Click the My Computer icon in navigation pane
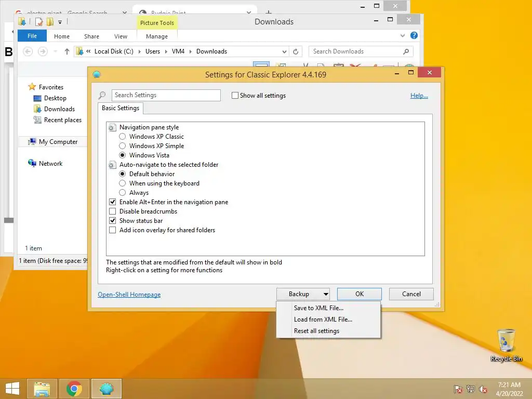The image size is (532, 399). click(32, 141)
